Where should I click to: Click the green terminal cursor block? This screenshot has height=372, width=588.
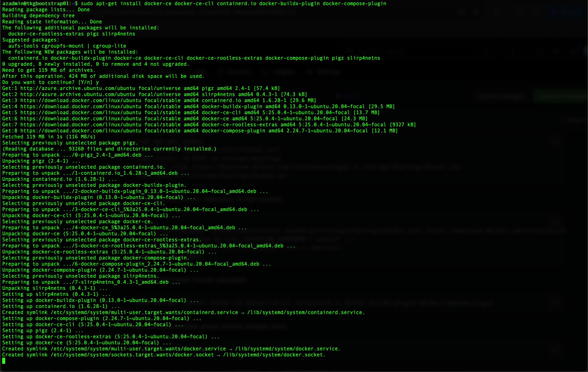pyautogui.click(x=4, y=361)
